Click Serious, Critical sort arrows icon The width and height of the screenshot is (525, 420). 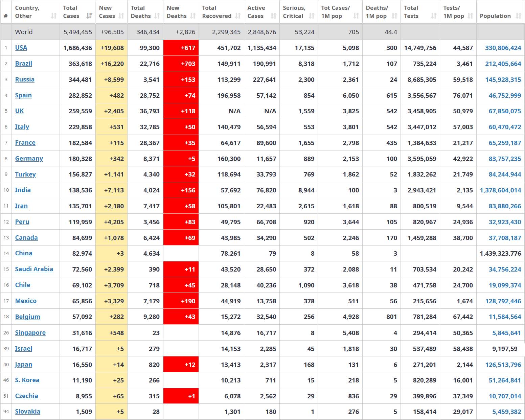312,16
